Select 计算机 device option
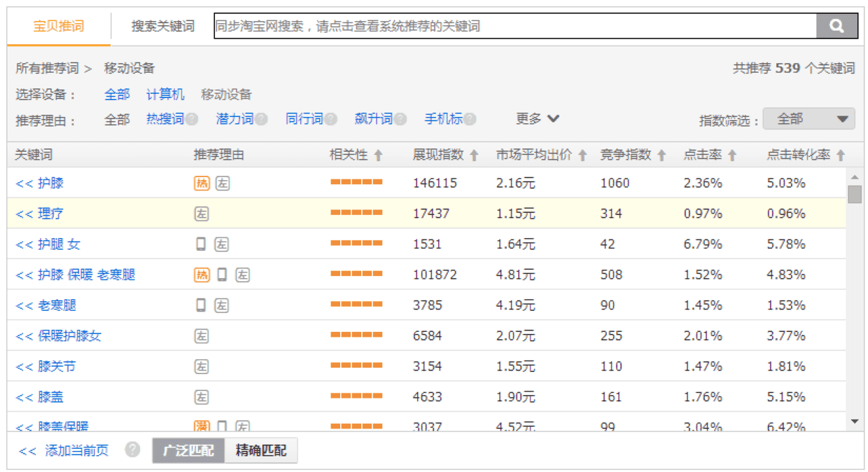868x472 pixels. click(165, 95)
